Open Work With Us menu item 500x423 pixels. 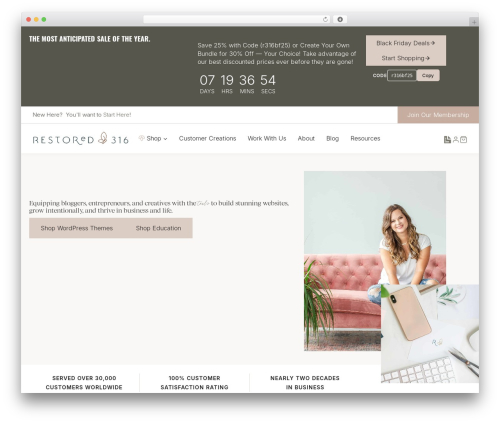tap(267, 138)
